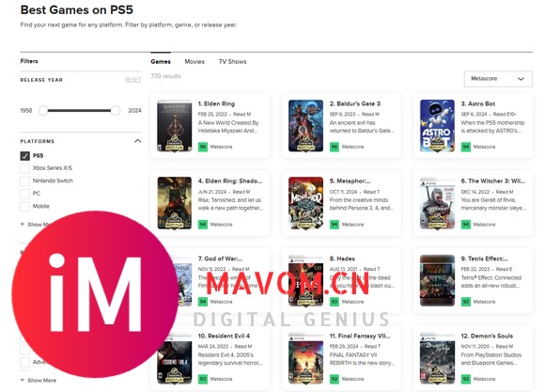Uncheck the PS5 platform checkbox
545x392 pixels.
tap(24, 156)
